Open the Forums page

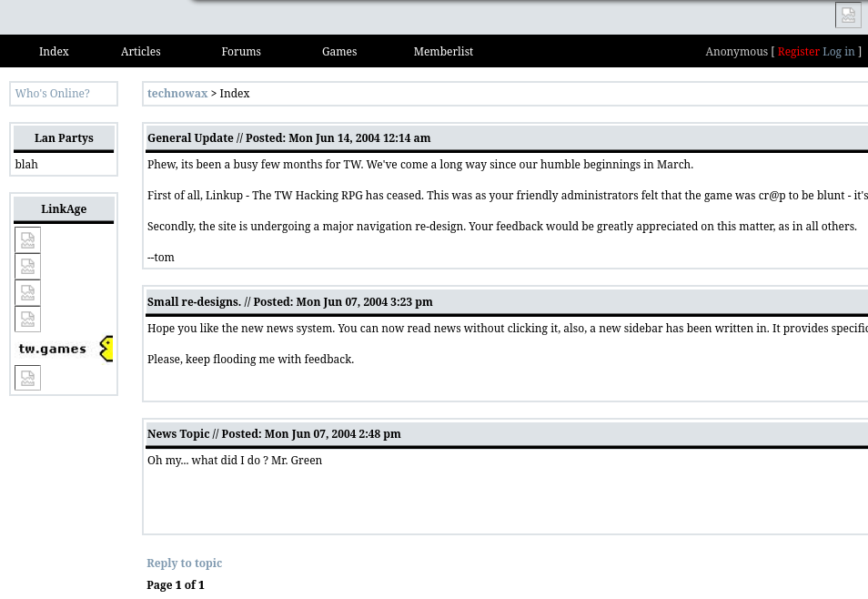241,52
